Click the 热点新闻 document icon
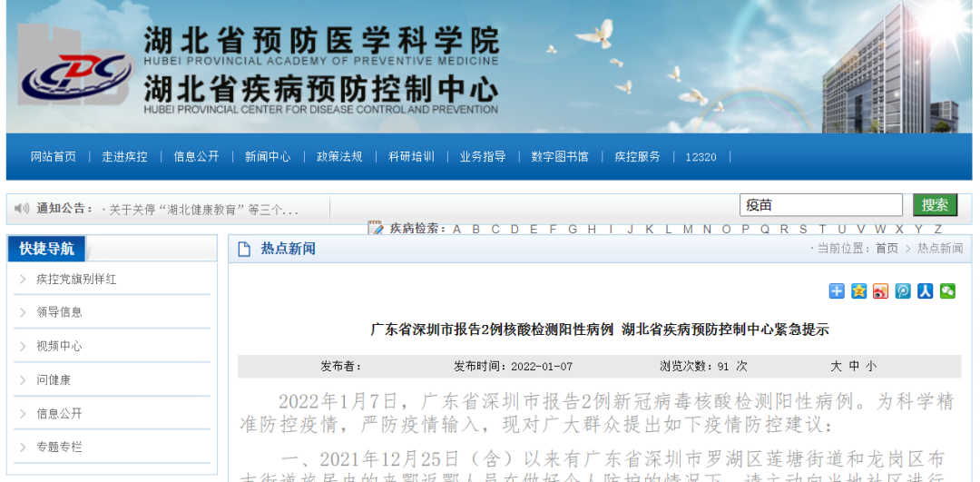Viewport: 980px width, 482px height. pos(244,249)
